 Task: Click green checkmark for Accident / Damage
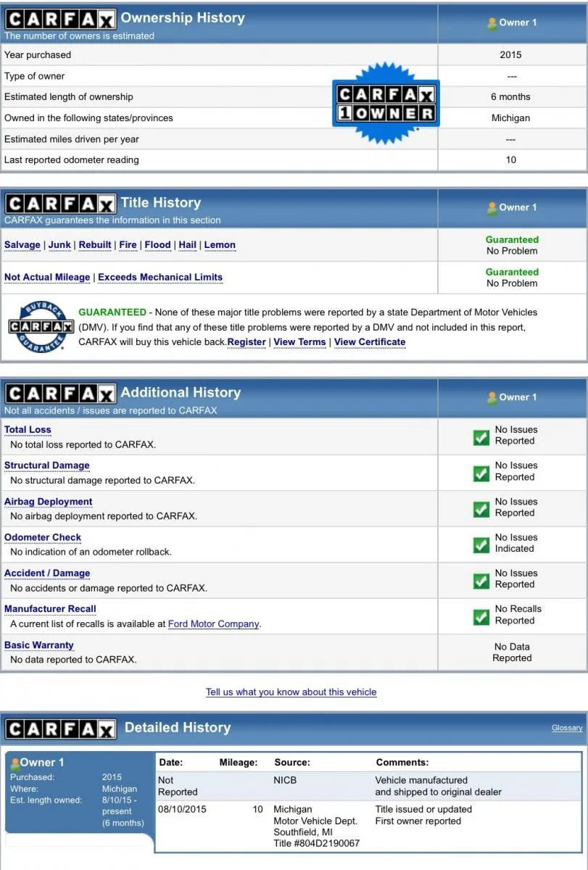pos(481,581)
